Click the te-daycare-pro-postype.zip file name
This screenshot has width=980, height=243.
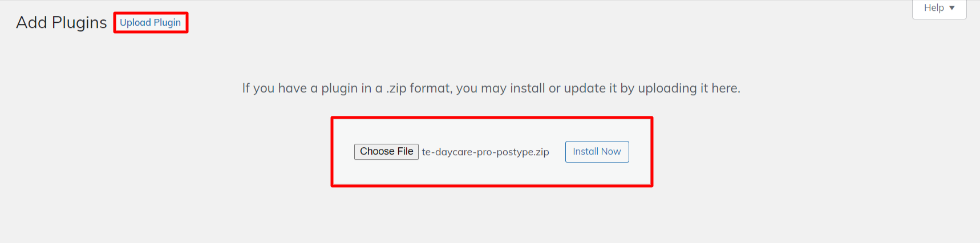tap(485, 152)
